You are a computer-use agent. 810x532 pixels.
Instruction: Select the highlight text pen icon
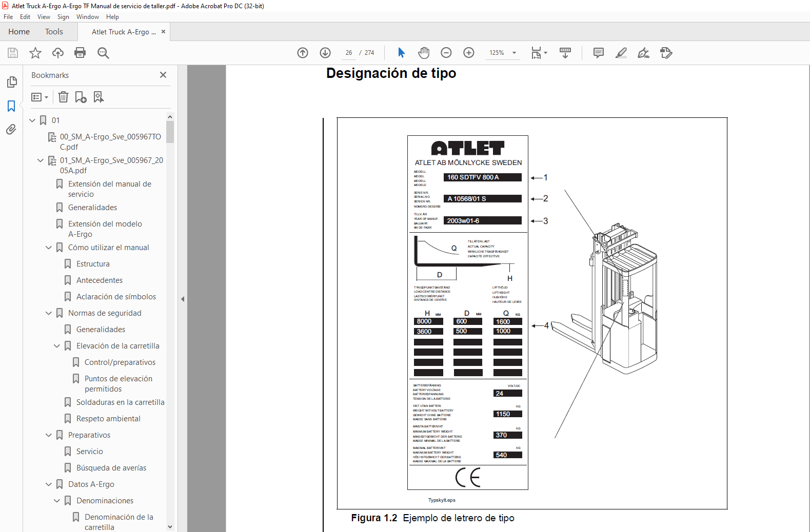621,53
